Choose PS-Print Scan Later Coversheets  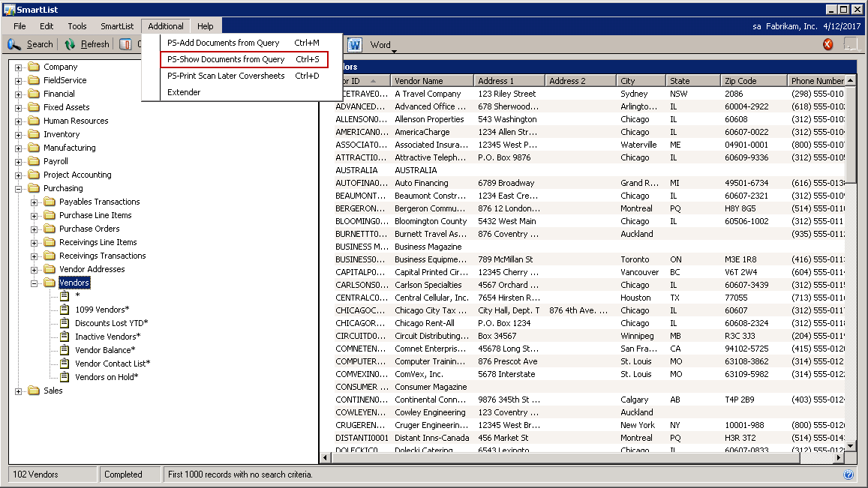coord(244,76)
